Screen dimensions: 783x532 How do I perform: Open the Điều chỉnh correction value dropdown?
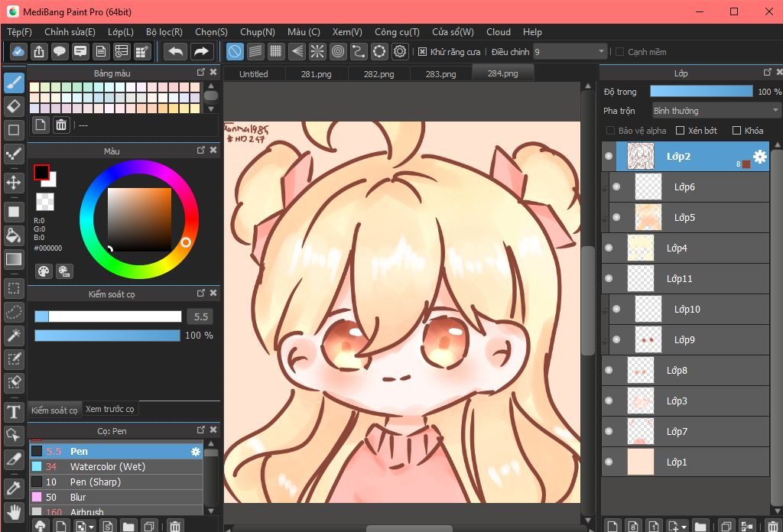tap(570, 52)
